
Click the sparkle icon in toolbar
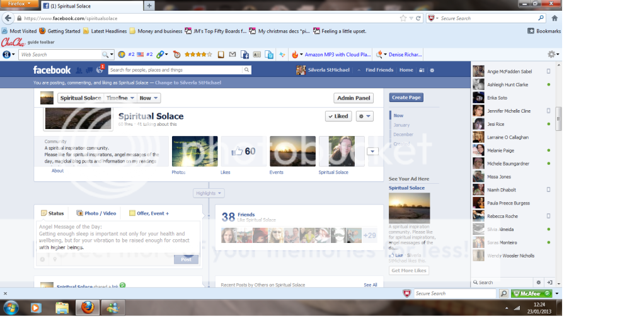[282, 54]
